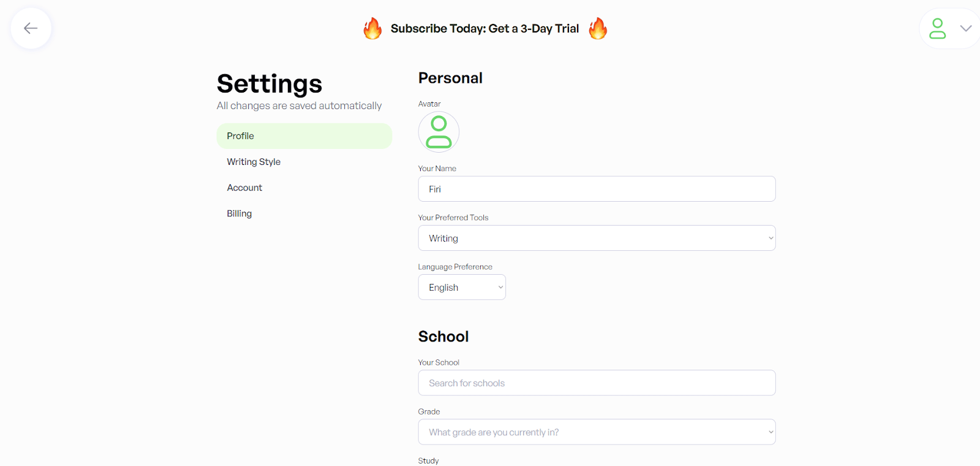This screenshot has width=980, height=466.
Task: Click the green profile avatar icon top right
Action: (938, 28)
